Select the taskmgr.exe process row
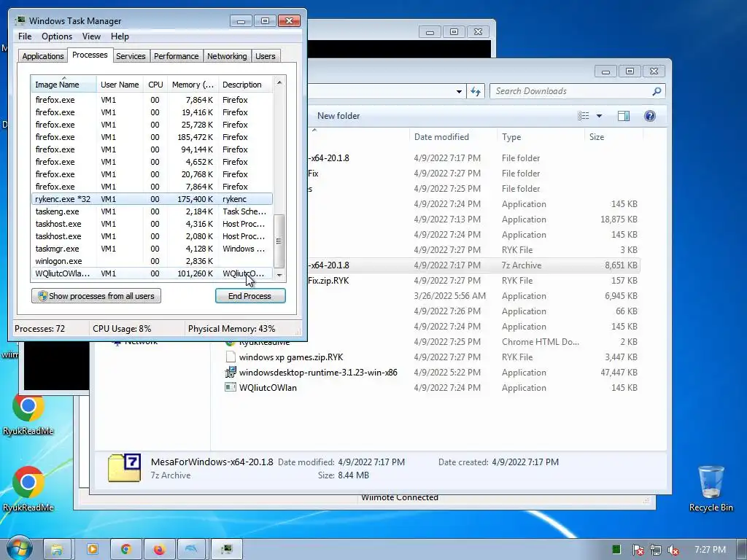The image size is (747, 560). tap(152, 249)
